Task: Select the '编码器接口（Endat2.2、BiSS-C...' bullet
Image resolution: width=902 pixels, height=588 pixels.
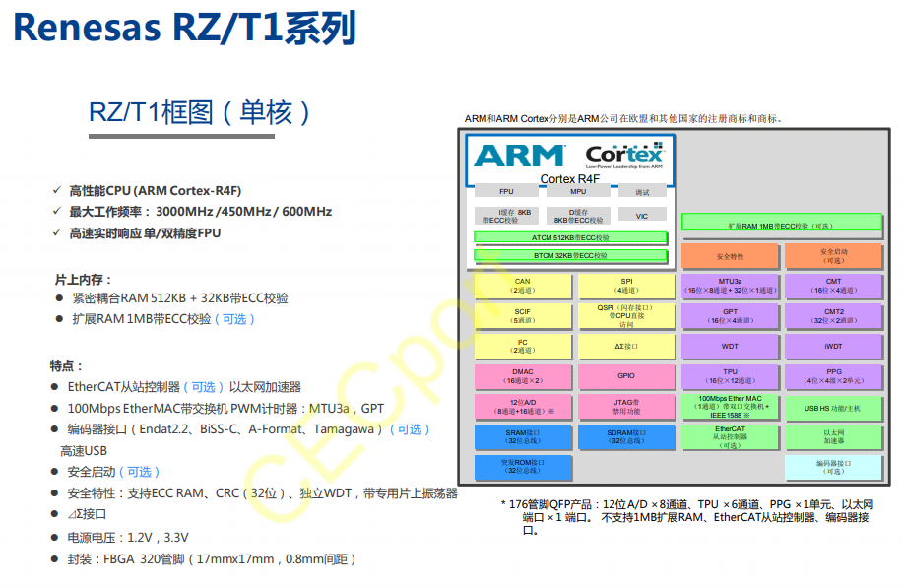Action: (x=248, y=429)
